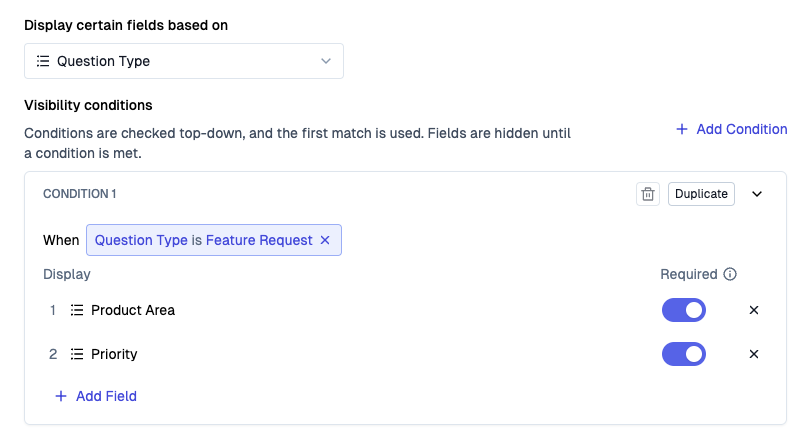The image size is (810, 448).
Task: Click the Required info icon
Action: (730, 274)
